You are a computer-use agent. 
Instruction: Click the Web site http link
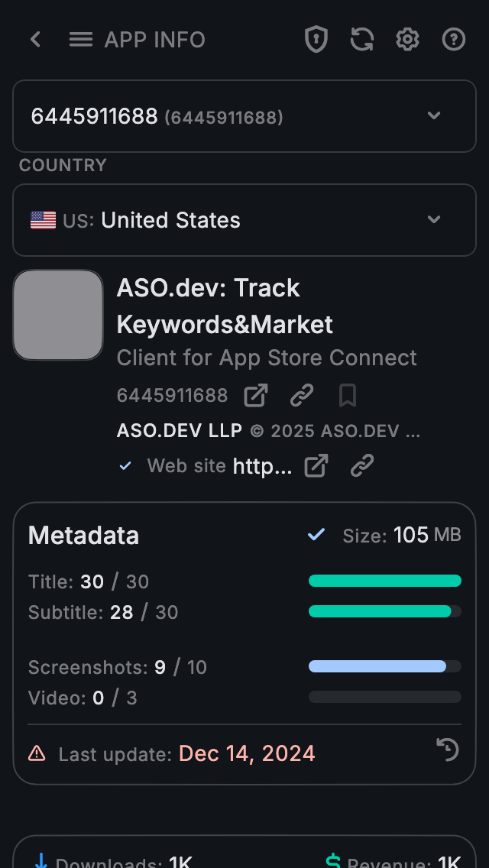(262, 466)
